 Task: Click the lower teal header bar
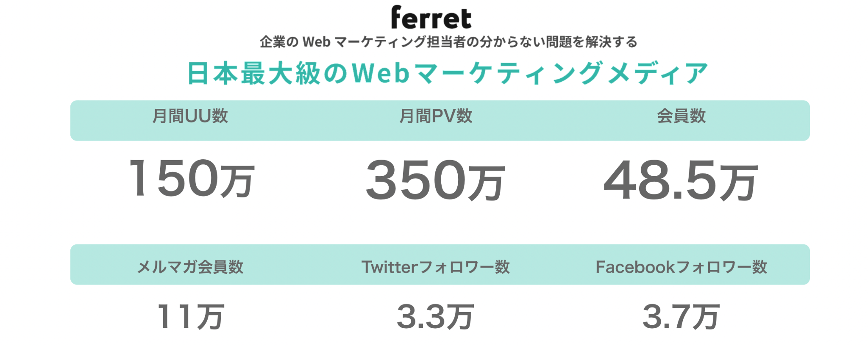click(440, 264)
